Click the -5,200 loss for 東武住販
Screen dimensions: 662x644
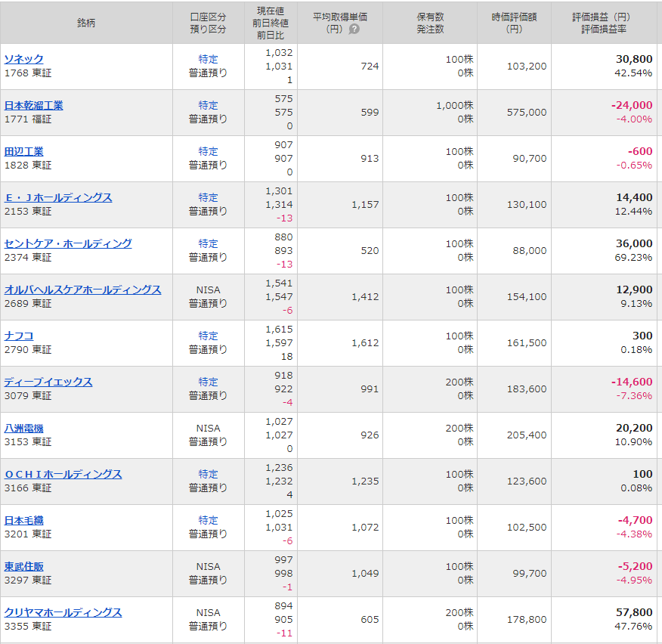click(636, 566)
